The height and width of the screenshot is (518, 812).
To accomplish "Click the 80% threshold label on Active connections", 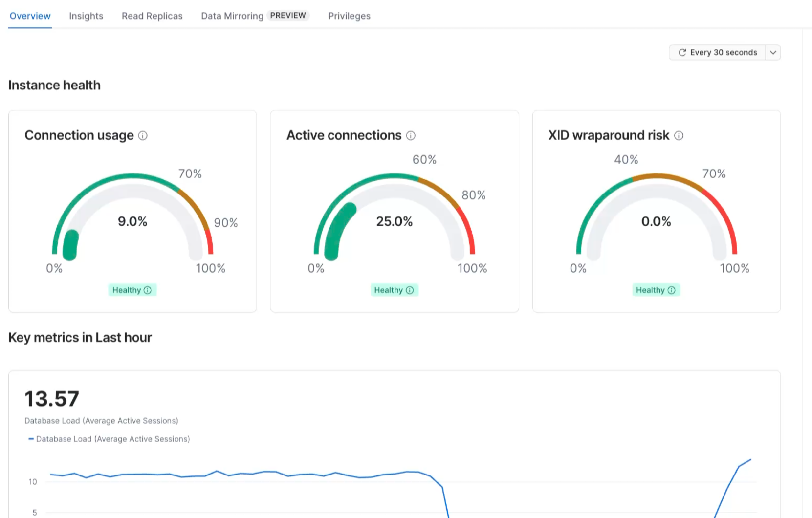I will pos(474,195).
